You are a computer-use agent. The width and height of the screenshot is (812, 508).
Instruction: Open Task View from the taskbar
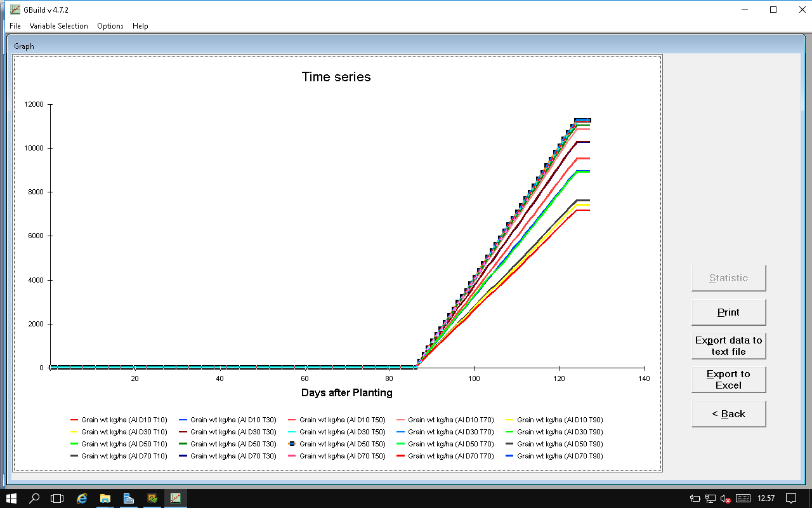[x=58, y=498]
